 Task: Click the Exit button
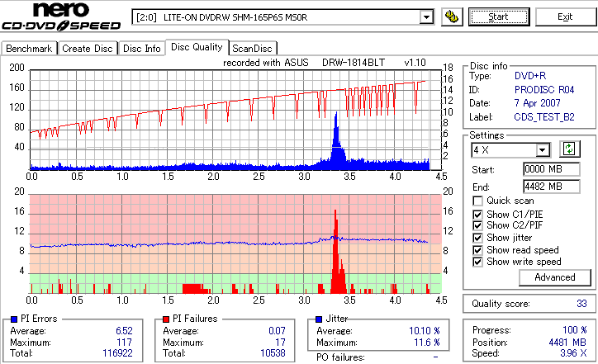tap(565, 17)
